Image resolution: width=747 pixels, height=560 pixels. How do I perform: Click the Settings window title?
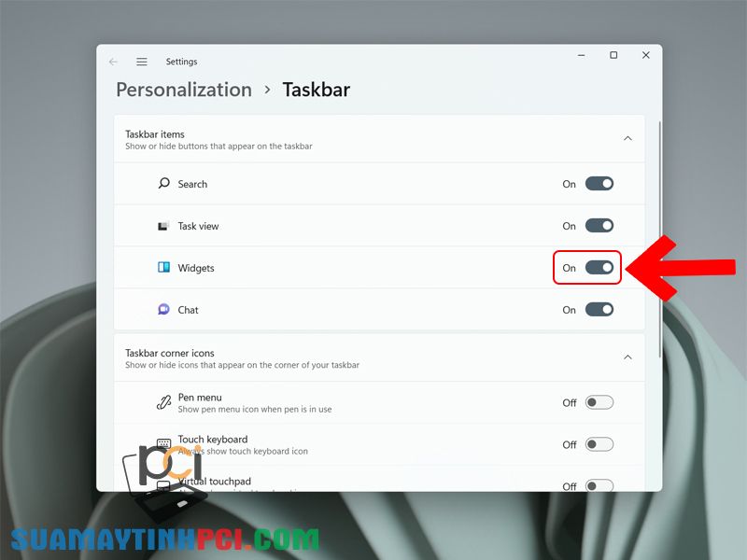point(181,62)
